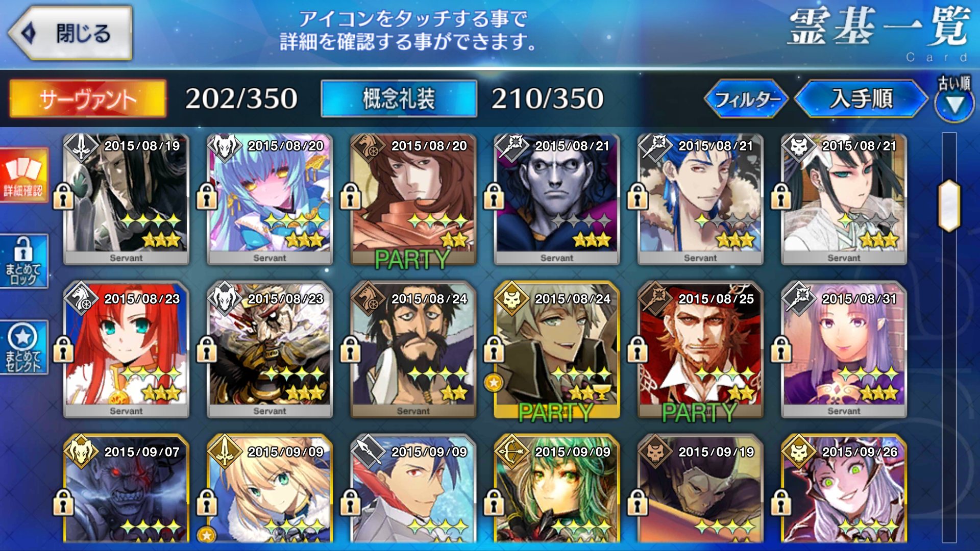Tap the まとめてロック bulk lock icon
This screenshot has height=551, width=980.
point(23,261)
